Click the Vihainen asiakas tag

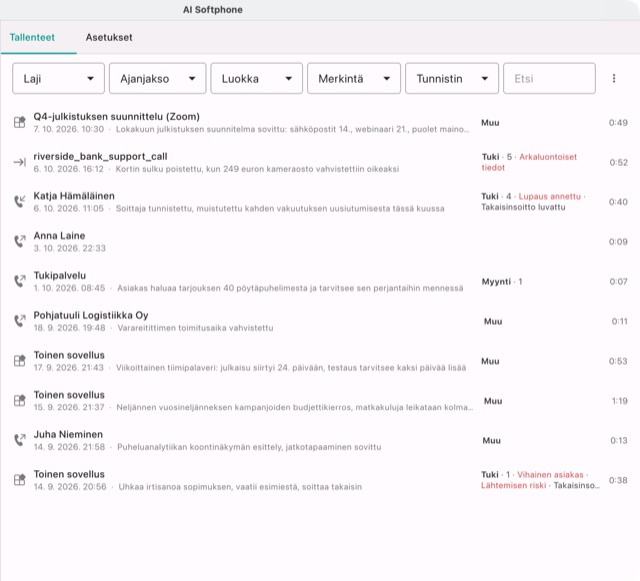coord(550,475)
